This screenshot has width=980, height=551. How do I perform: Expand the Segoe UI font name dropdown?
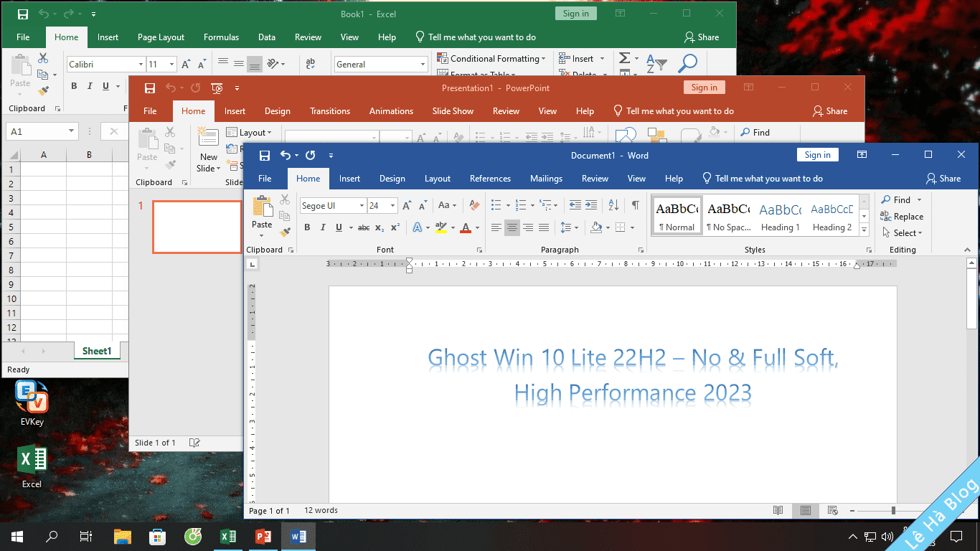tap(362, 206)
